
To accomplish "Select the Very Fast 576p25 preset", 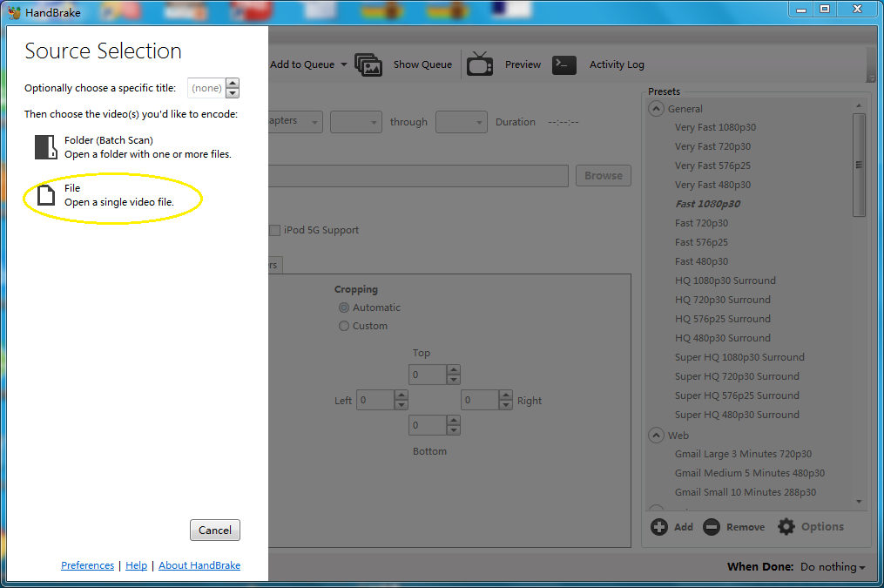I will point(712,166).
